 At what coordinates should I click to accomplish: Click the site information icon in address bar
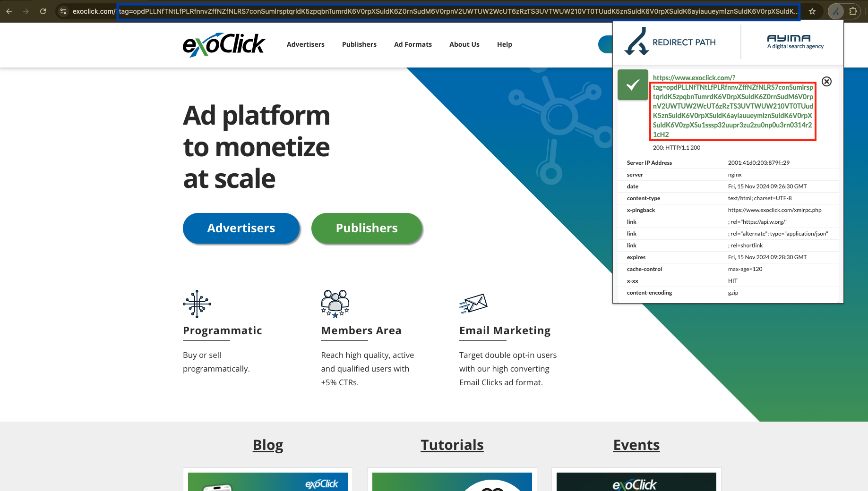click(63, 11)
